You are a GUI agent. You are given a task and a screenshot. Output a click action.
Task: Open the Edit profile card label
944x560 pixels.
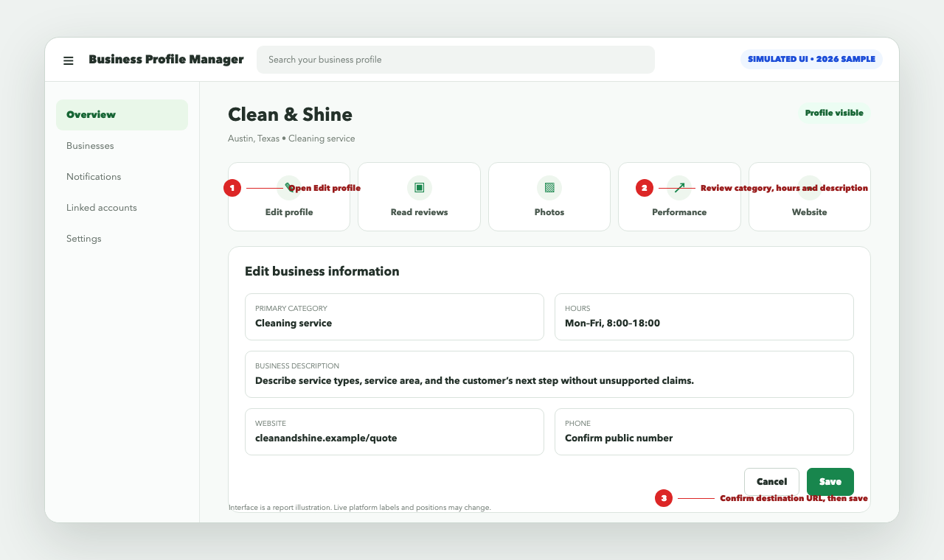[289, 212]
